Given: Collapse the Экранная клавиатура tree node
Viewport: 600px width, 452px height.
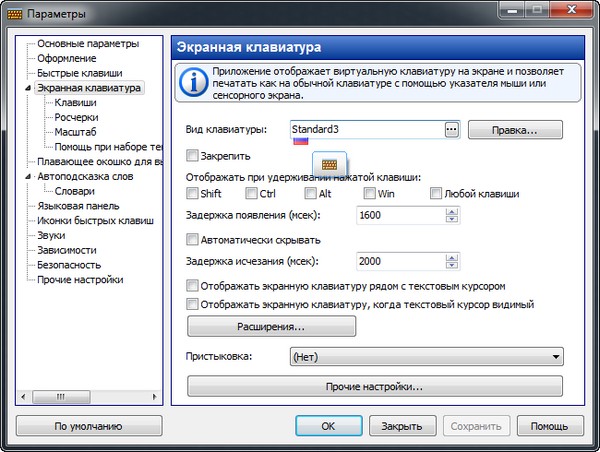Looking at the screenshot, I should click(x=28, y=89).
